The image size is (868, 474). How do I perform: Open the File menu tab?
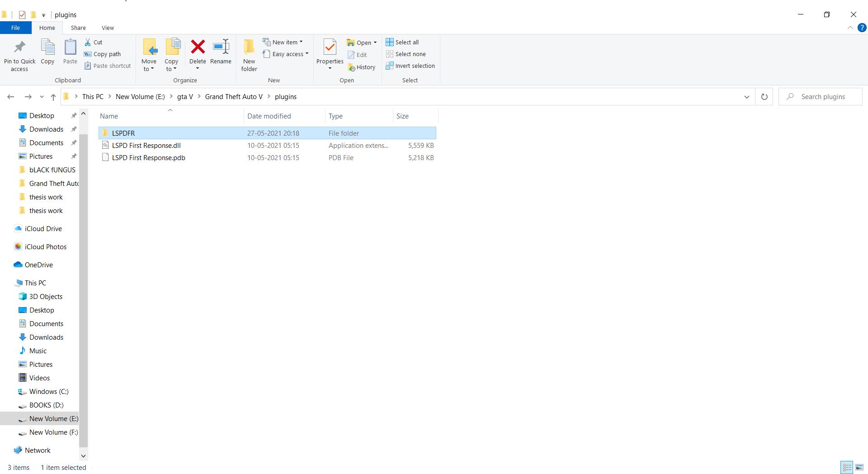click(x=15, y=28)
